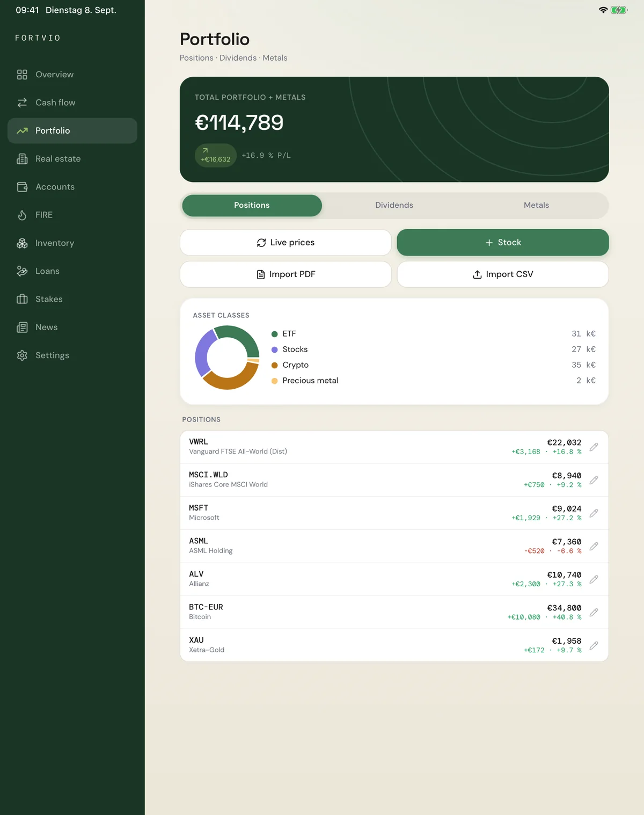Open the Bitcoin position name
The height and width of the screenshot is (815, 644).
[x=200, y=617]
